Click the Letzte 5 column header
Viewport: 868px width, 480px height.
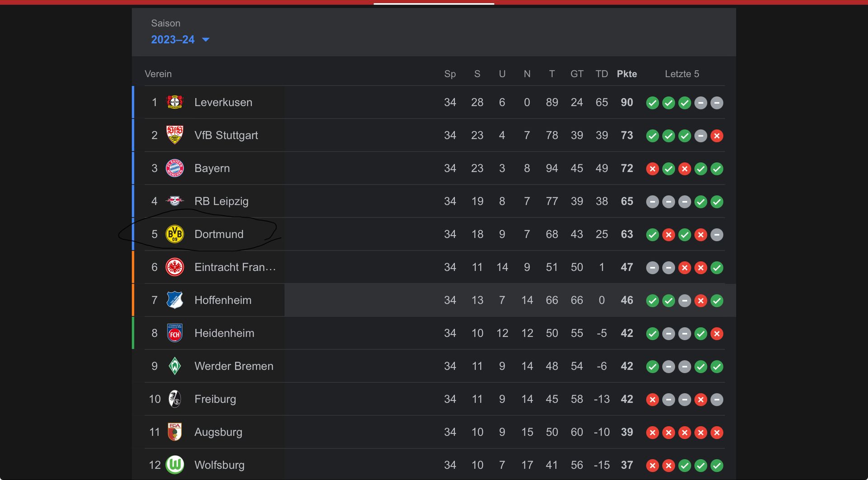click(682, 74)
